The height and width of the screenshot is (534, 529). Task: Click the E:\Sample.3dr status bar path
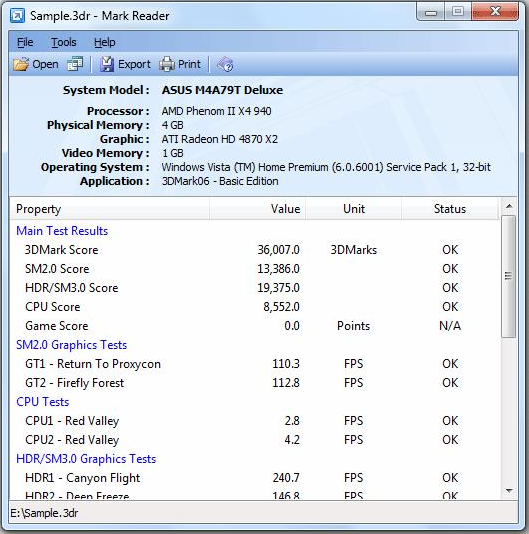44,513
